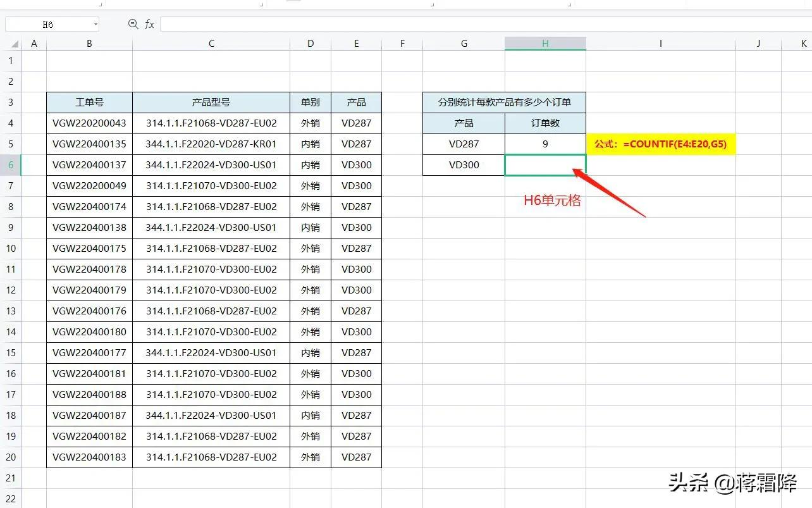Click the 外销 cell in row 7
The height and width of the screenshot is (508, 812).
click(x=311, y=186)
